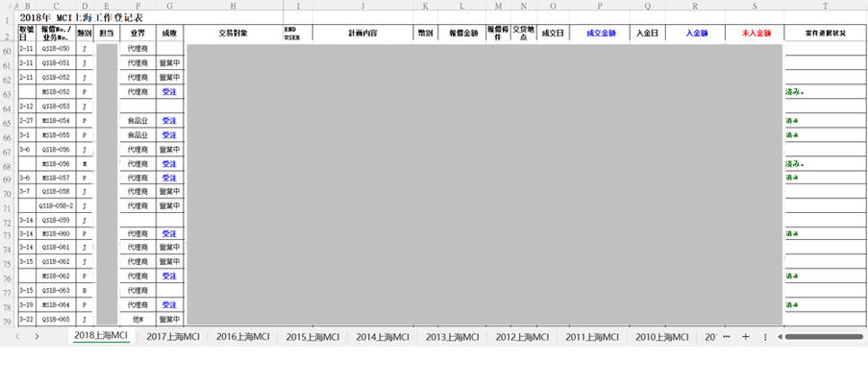Screen dimensions: 868x384
Task: Click cell QS18-063
Action: pos(56,290)
